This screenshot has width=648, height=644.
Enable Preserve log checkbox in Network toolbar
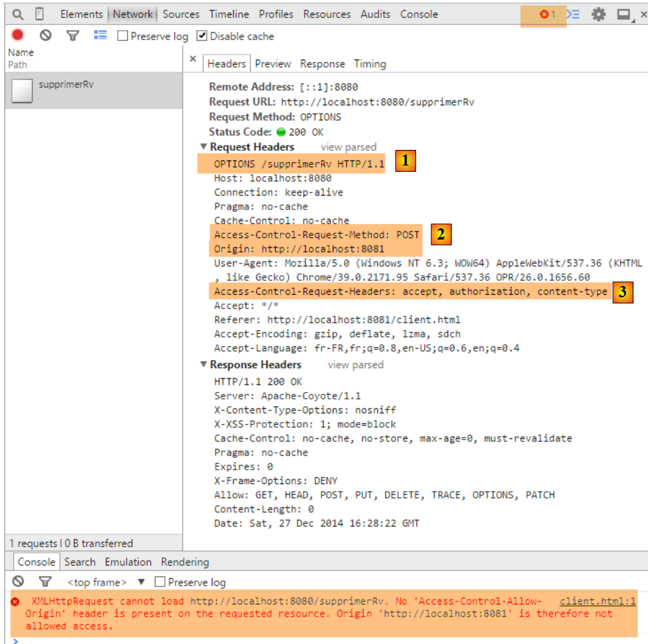point(123,36)
